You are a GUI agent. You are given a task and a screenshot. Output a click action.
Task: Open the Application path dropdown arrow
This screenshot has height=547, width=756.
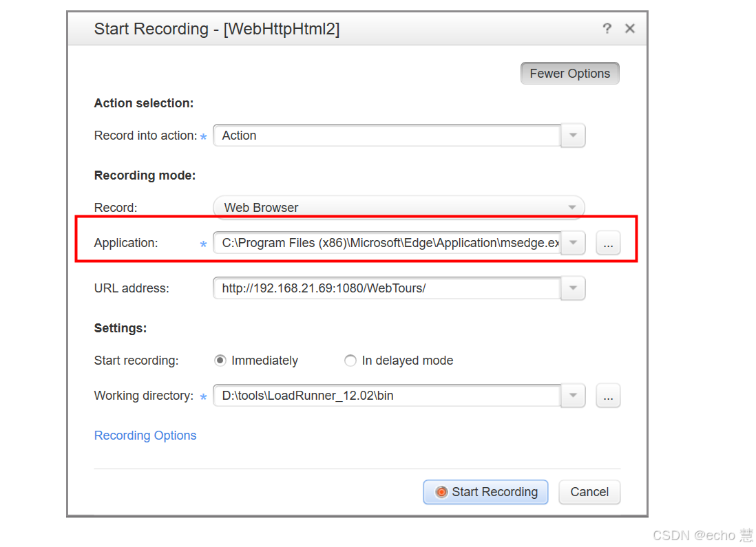tap(573, 243)
